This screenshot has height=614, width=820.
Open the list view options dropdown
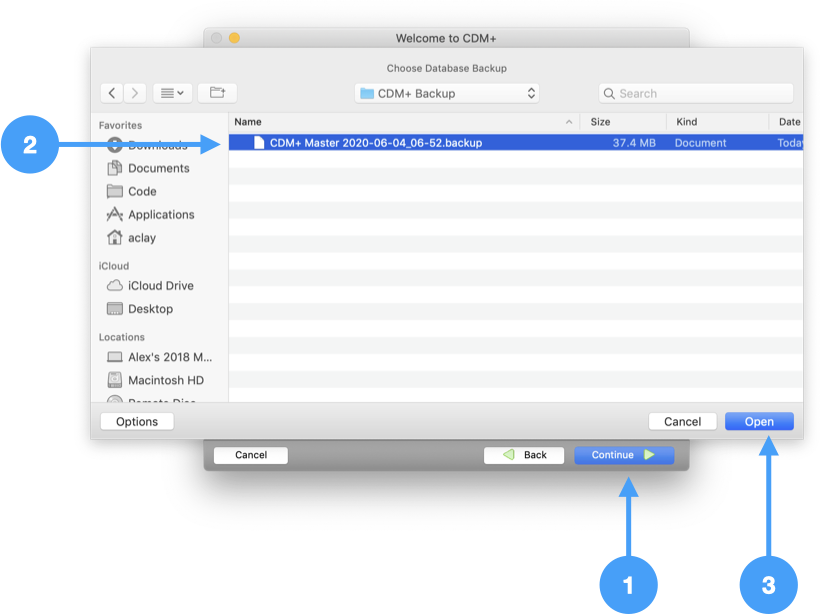(x=173, y=93)
